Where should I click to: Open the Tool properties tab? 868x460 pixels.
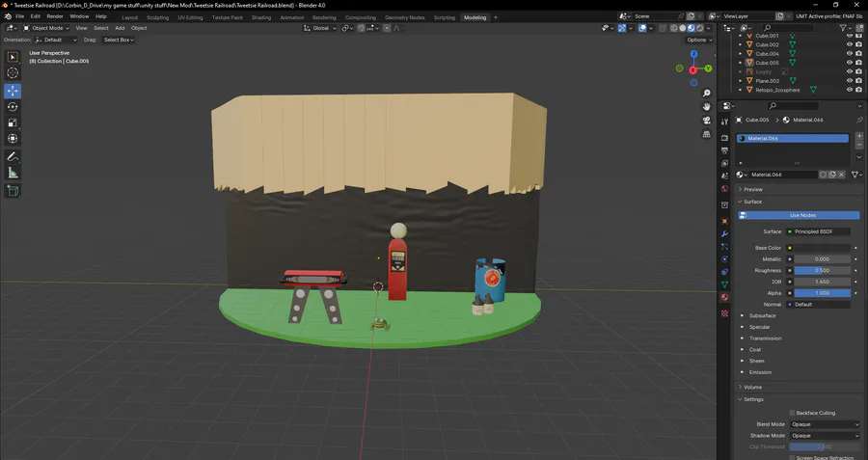tap(724, 122)
